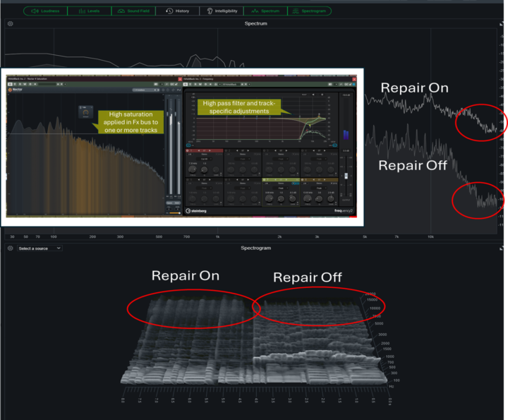Click the Spectrogram panel title
The width and height of the screenshot is (508, 420).
coord(255,248)
